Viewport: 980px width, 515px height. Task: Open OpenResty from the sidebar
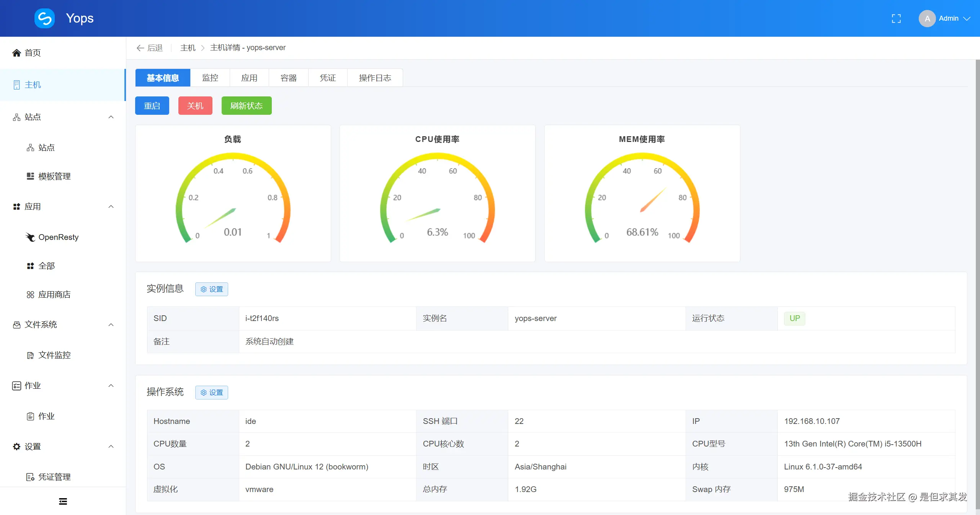58,237
